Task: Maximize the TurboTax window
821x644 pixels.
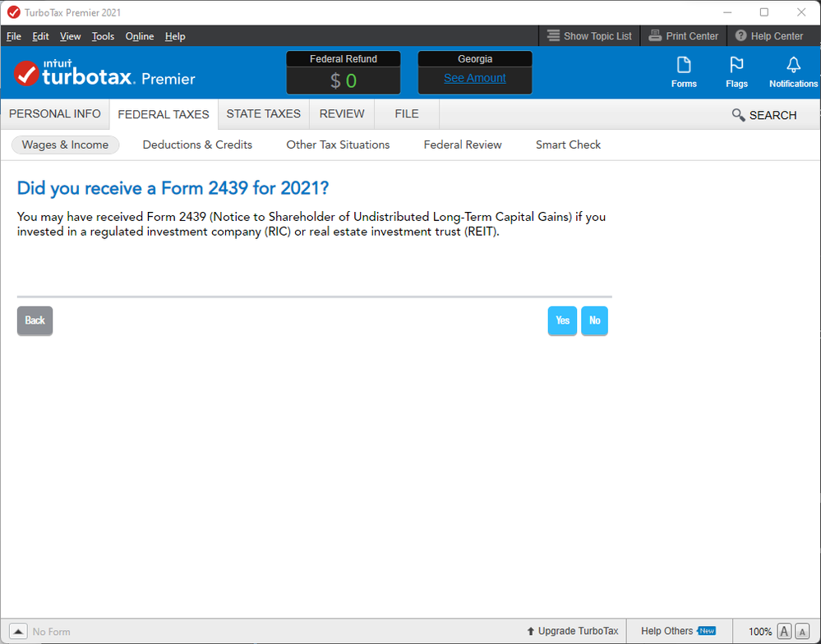Action: pyautogui.click(x=764, y=12)
